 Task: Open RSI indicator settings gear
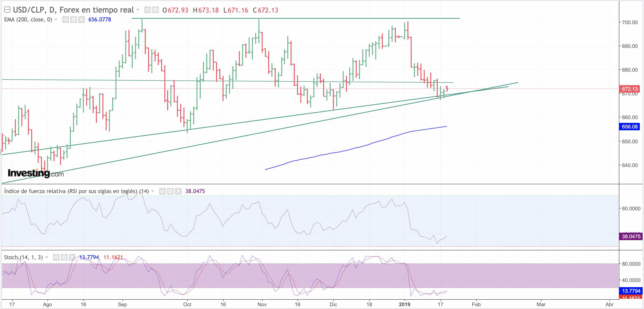[170, 191]
